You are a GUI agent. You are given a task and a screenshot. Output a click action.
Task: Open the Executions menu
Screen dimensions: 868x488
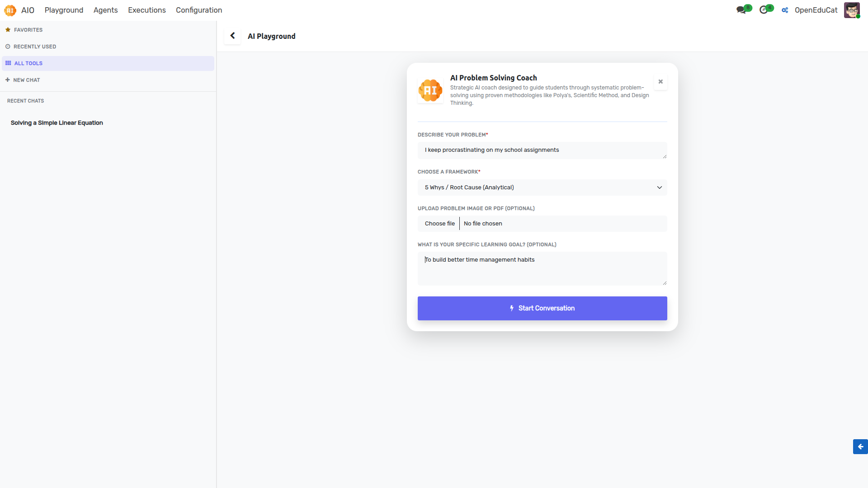tap(146, 10)
